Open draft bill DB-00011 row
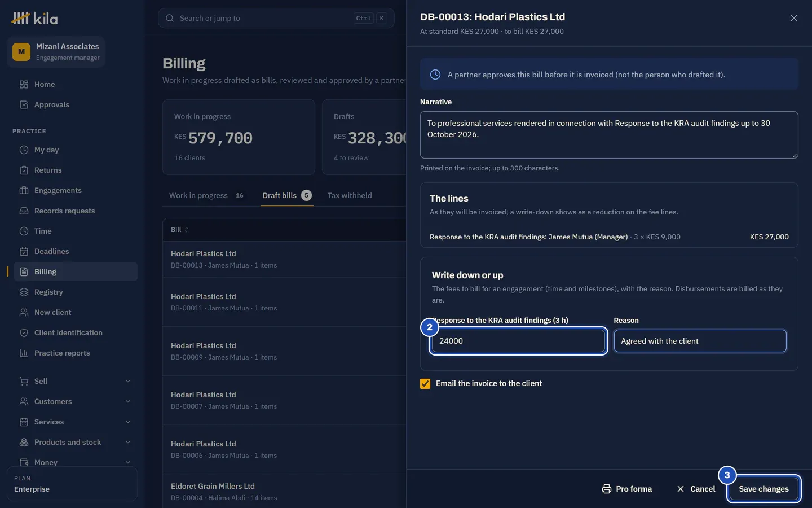This screenshot has height=508, width=812. [x=284, y=302]
